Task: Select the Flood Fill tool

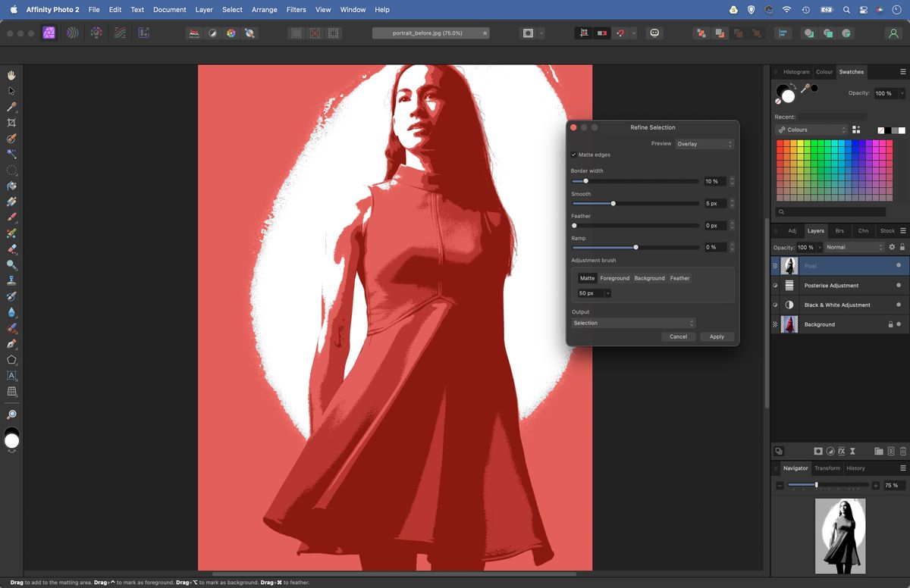Action: point(11,185)
